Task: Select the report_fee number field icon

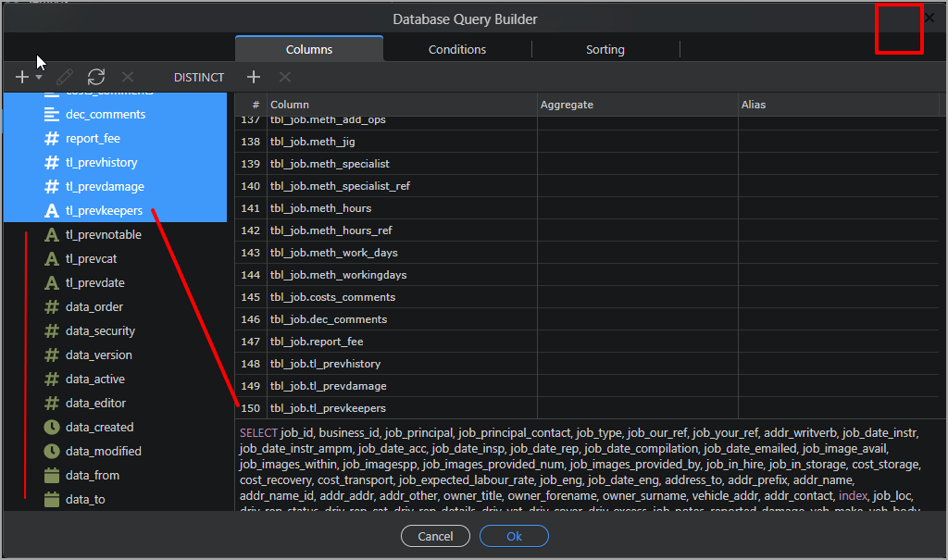Action: click(52, 139)
